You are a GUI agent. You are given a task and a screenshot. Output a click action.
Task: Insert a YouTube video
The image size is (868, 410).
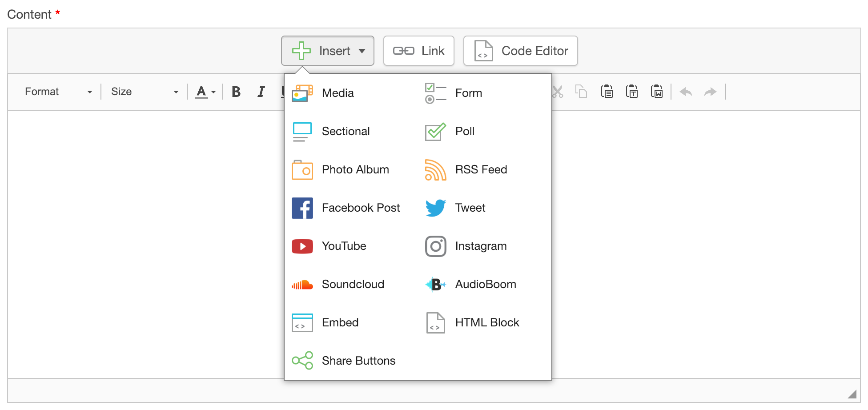tap(344, 246)
